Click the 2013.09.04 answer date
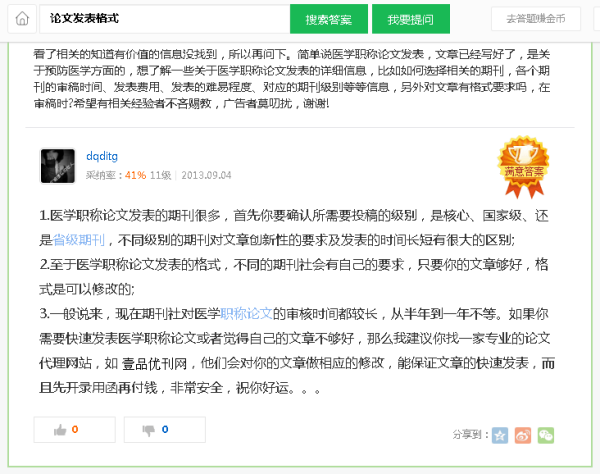The image size is (600, 474). tap(206, 175)
